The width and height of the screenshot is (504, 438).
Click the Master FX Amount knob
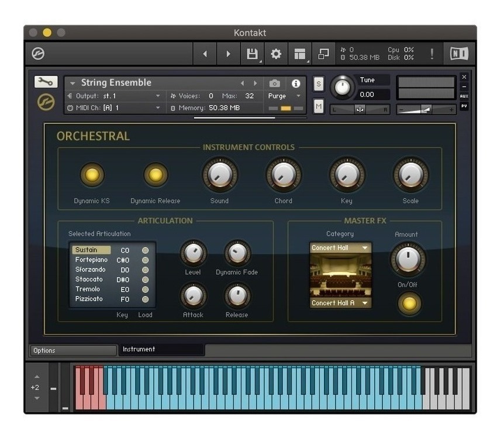[408, 259]
